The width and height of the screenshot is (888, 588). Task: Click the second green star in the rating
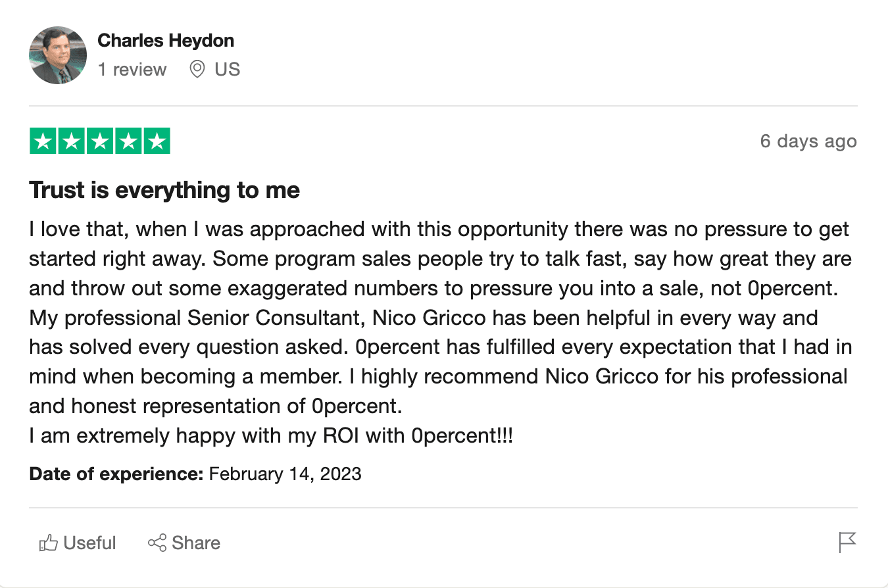tap(72, 141)
